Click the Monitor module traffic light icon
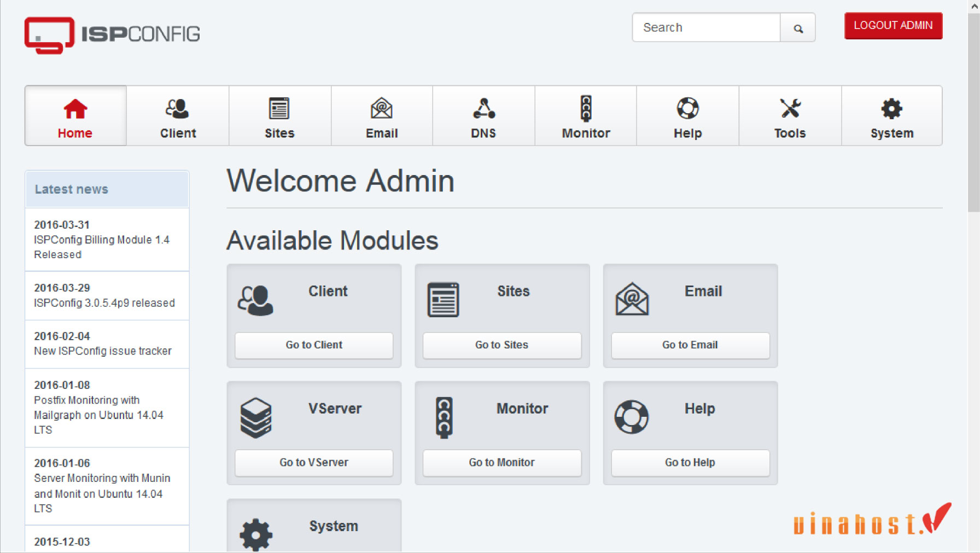 (x=444, y=417)
